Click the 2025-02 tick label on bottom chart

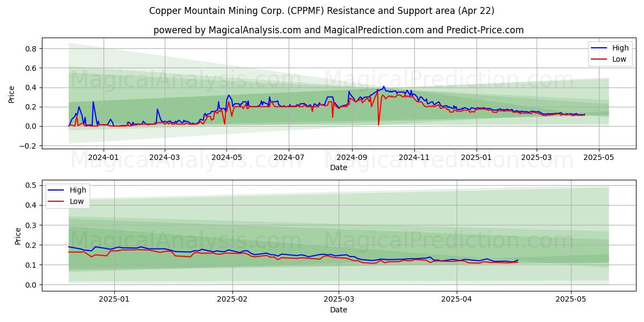(x=232, y=299)
